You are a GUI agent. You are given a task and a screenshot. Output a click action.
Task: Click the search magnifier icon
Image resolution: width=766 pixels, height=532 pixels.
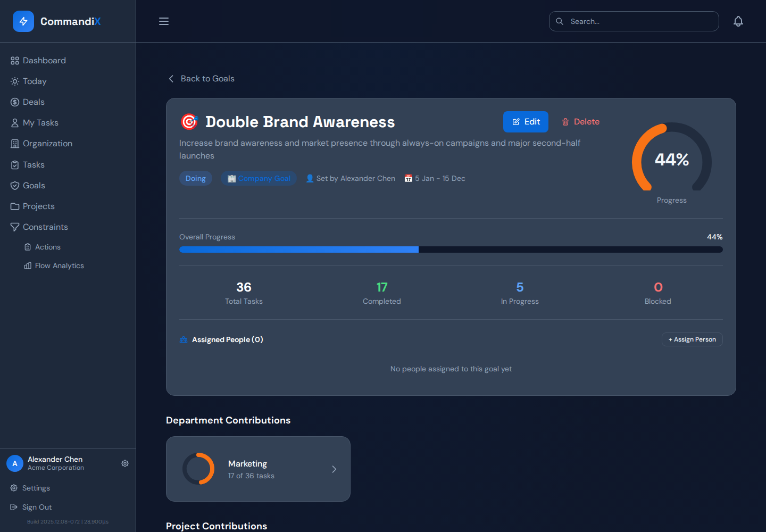pos(560,21)
